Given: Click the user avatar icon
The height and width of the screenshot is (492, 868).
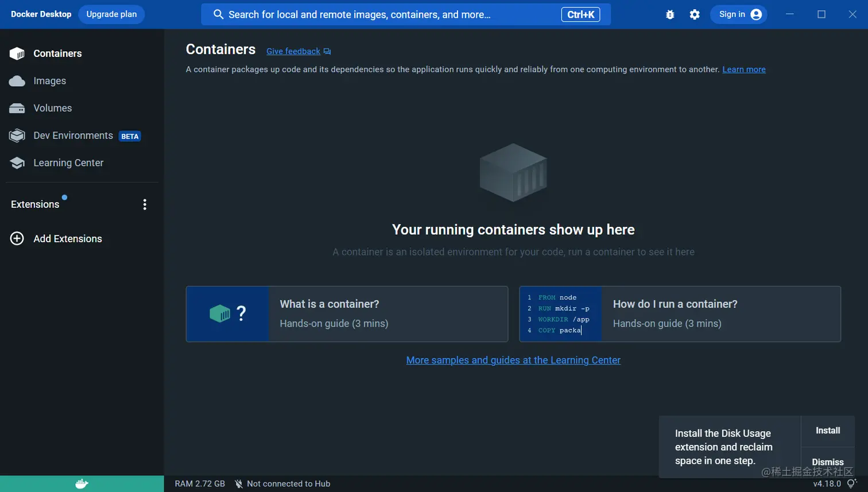Looking at the screenshot, I should (756, 14).
